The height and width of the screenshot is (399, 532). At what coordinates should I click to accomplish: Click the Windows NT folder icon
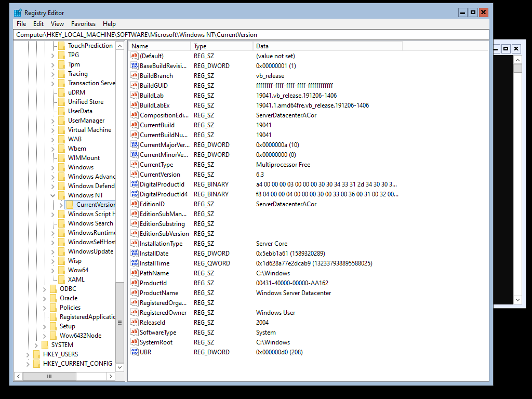click(x=61, y=195)
